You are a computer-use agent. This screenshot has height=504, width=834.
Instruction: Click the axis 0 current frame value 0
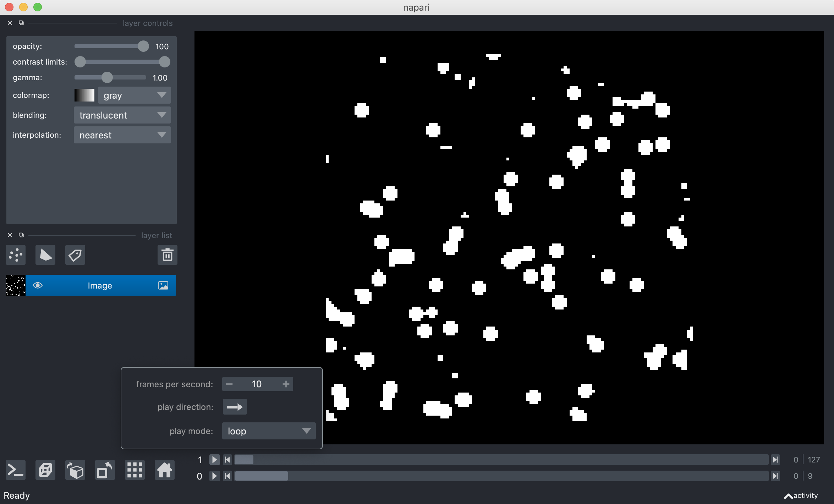click(796, 476)
